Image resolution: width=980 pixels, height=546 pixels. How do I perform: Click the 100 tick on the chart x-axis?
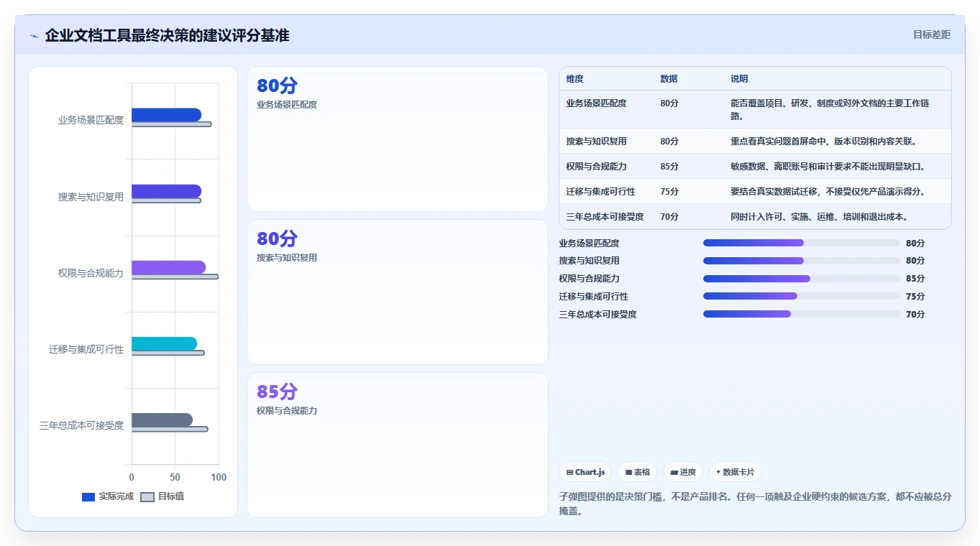(x=219, y=477)
